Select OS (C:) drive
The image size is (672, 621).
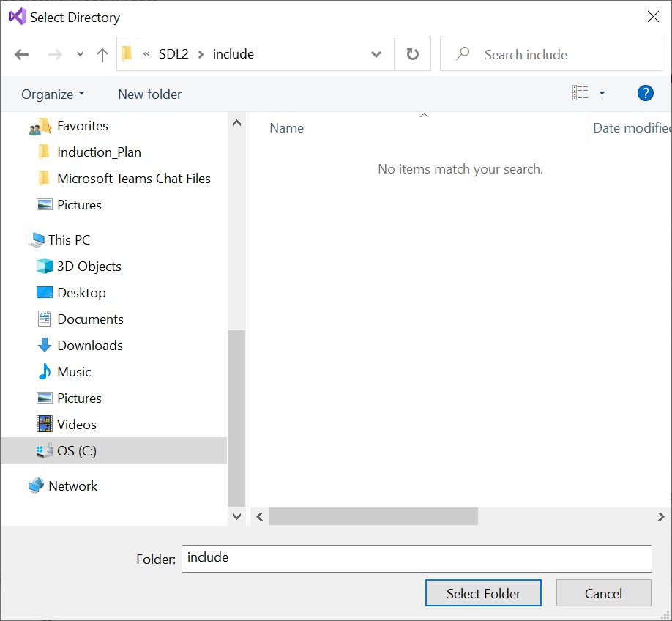[x=113, y=450]
